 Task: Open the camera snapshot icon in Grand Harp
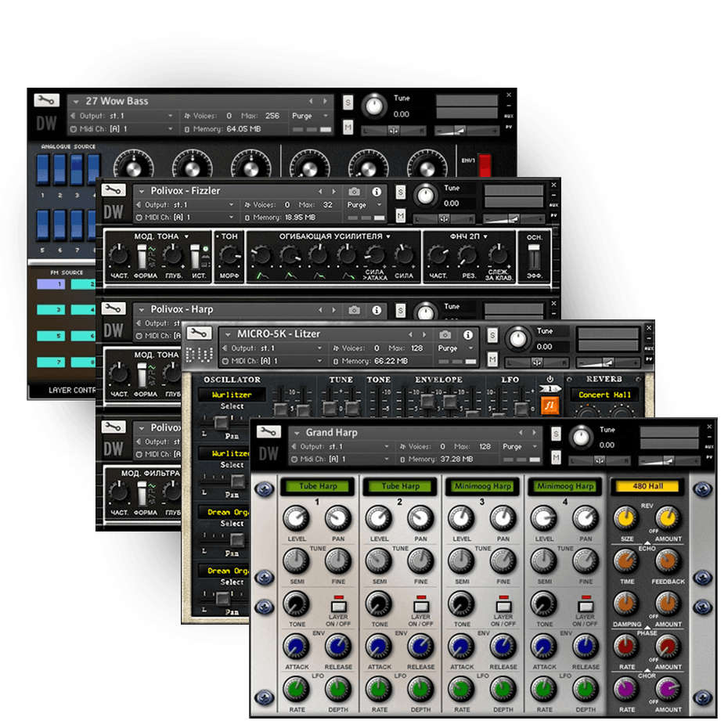(x=508, y=433)
